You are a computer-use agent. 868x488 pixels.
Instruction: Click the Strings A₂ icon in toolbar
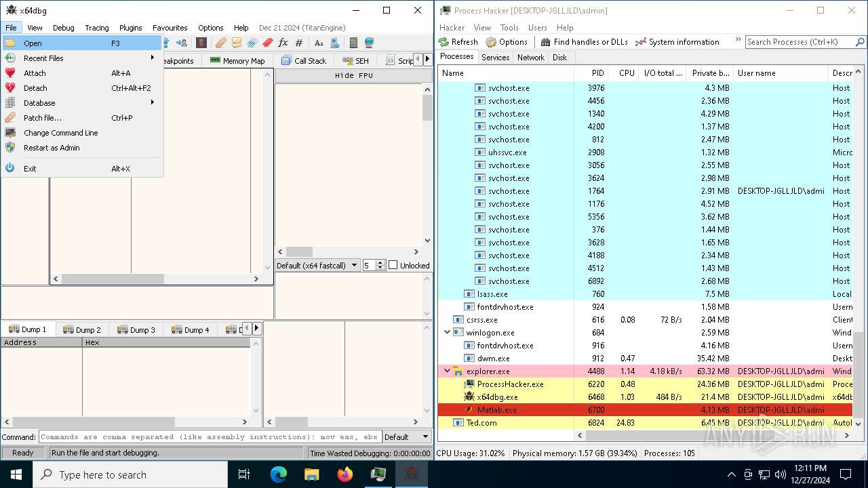[319, 43]
